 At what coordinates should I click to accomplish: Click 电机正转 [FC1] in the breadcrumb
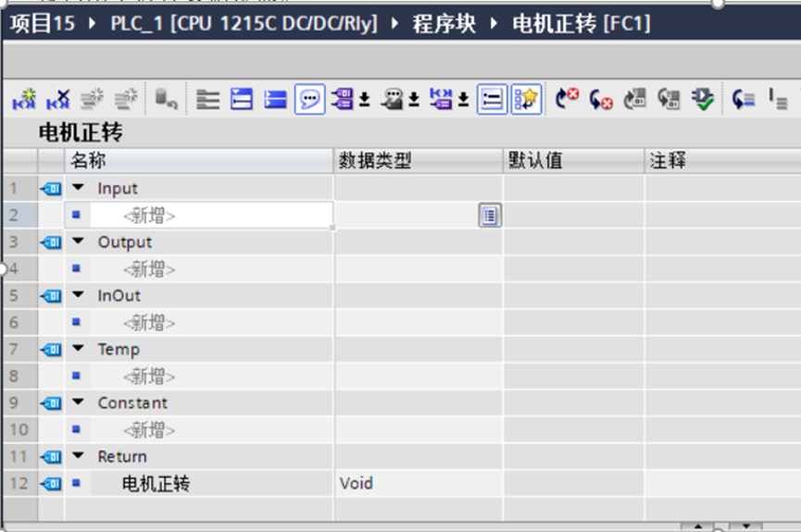click(582, 23)
